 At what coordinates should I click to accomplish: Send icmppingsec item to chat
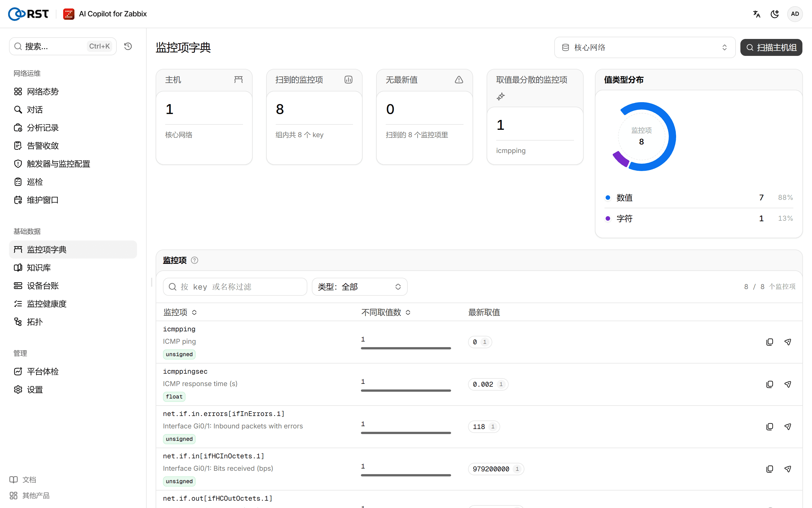pos(787,384)
